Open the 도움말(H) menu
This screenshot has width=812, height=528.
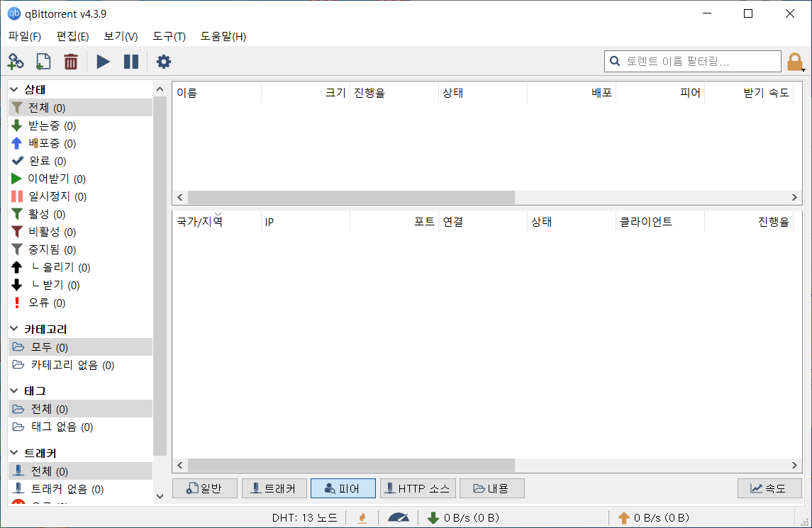[x=223, y=36]
